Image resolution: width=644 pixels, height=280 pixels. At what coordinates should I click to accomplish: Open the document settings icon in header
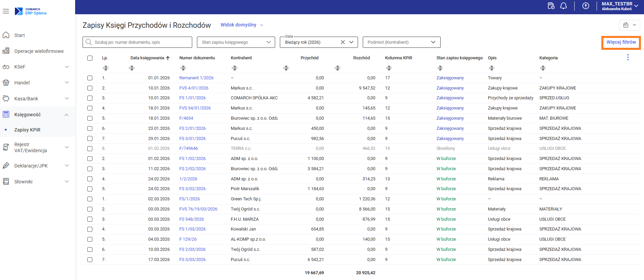click(551, 6)
